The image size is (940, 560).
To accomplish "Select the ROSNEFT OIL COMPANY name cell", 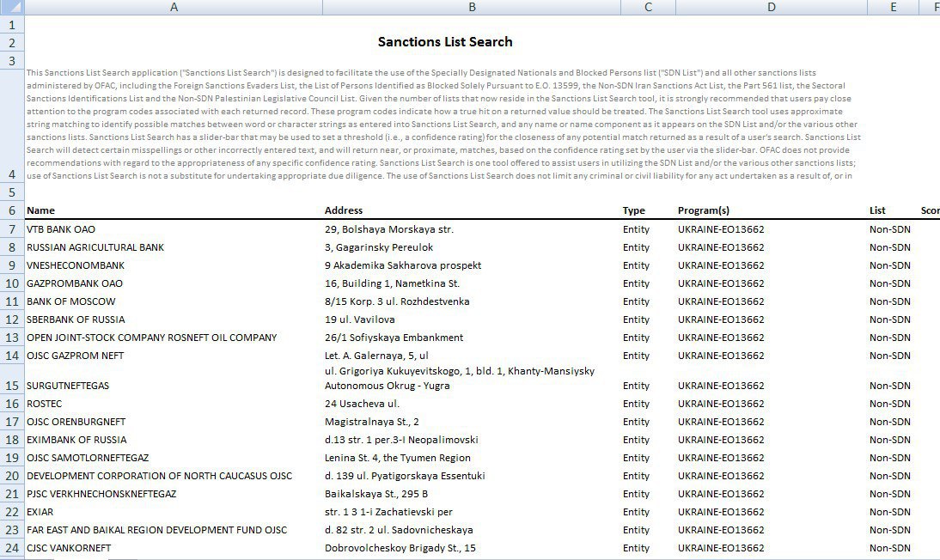I will tap(174, 338).
